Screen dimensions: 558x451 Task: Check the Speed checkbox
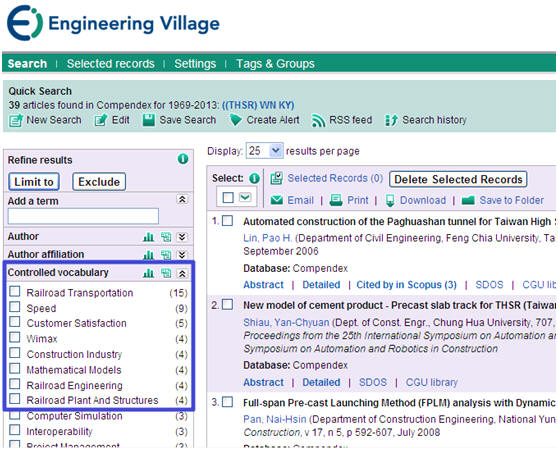tap(15, 306)
